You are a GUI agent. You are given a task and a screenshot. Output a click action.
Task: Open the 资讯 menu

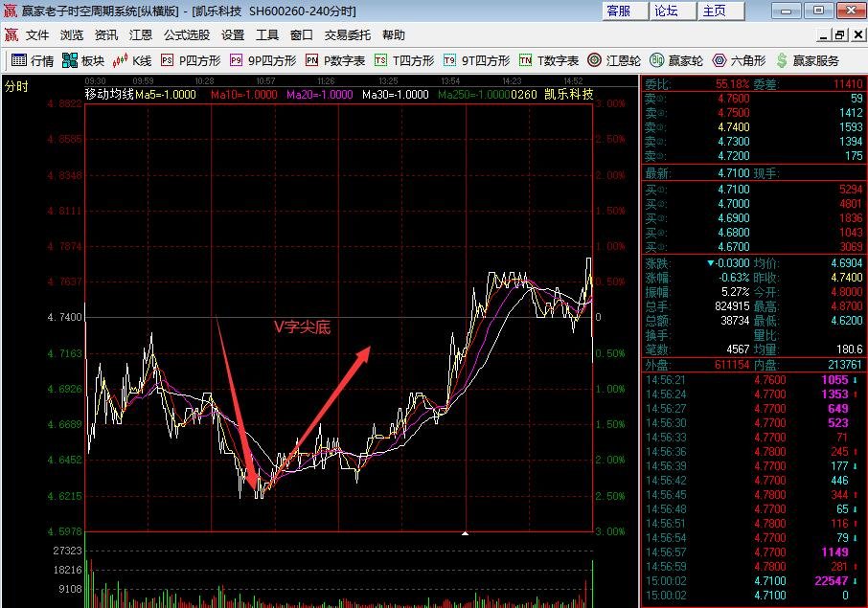pos(106,34)
